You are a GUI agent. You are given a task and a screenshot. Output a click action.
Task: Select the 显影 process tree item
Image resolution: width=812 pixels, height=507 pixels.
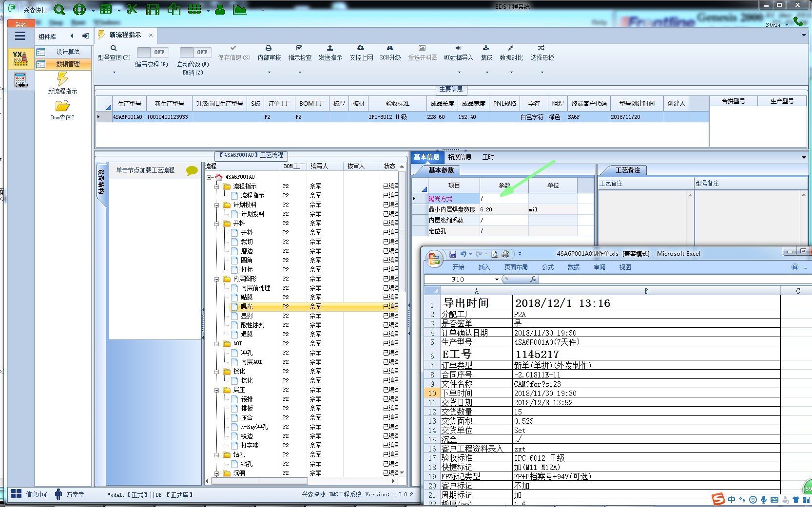[x=247, y=316]
